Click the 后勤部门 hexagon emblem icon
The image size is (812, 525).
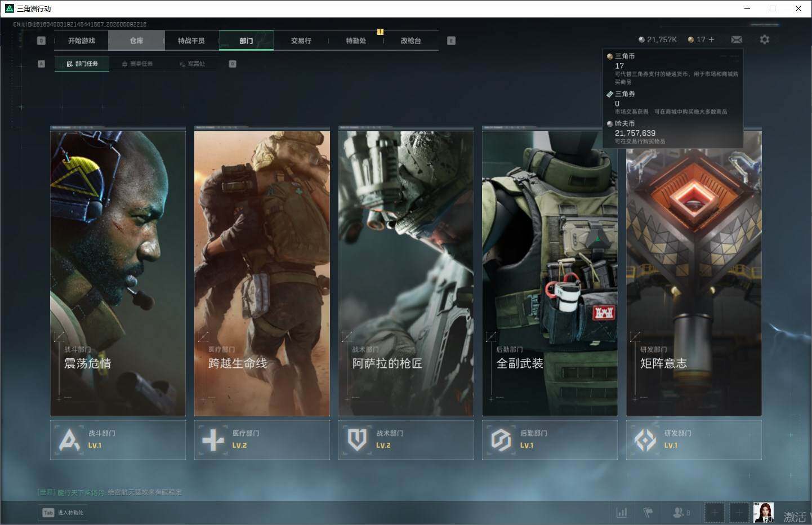point(501,440)
